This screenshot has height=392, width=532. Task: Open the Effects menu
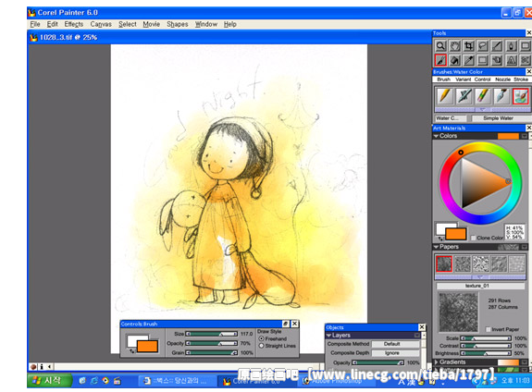pyautogui.click(x=74, y=24)
